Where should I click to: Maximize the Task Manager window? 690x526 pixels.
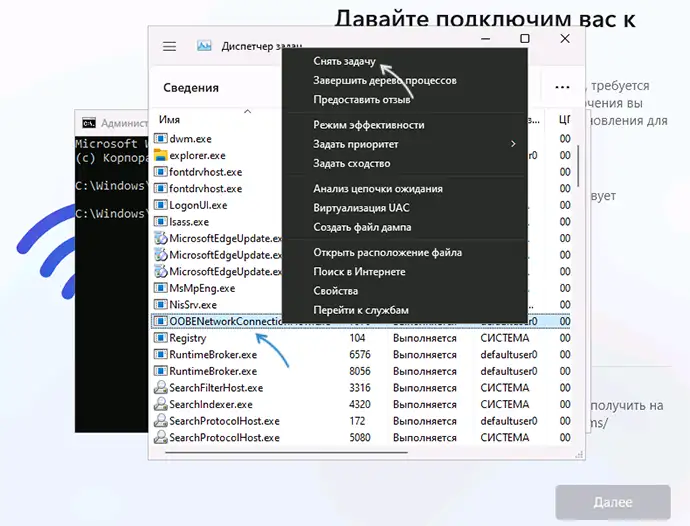525,39
